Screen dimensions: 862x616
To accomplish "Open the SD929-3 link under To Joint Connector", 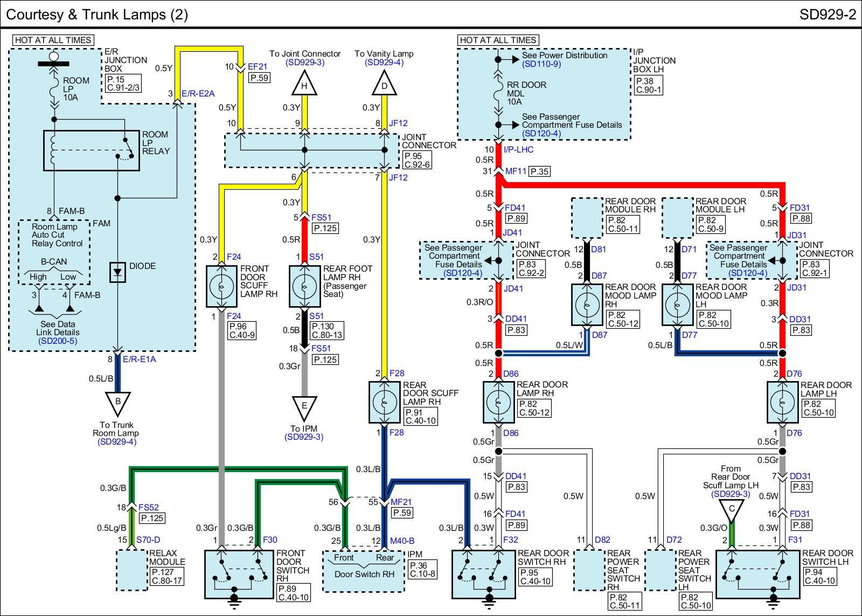I will click(x=305, y=63).
